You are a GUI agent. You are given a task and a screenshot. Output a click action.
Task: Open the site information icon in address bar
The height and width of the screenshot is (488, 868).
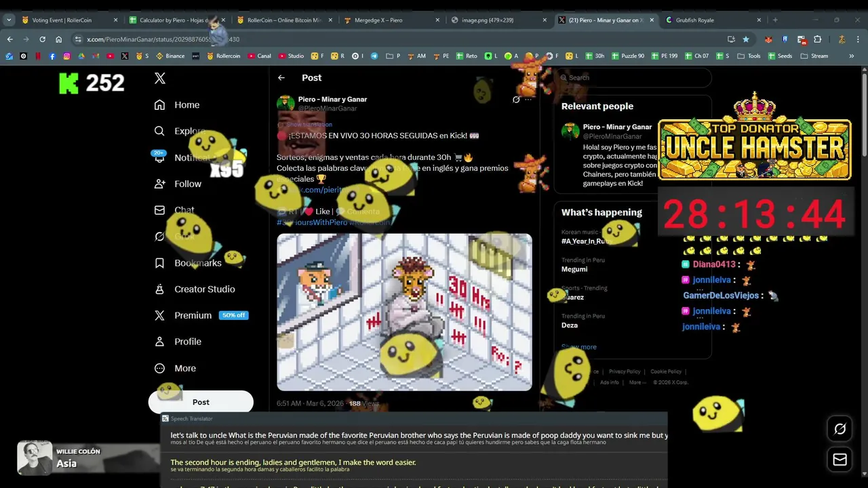tap(78, 39)
